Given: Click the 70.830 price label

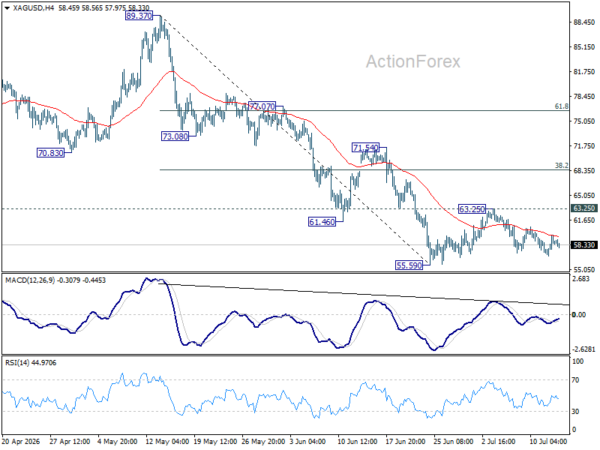Looking at the screenshot, I should (51, 153).
